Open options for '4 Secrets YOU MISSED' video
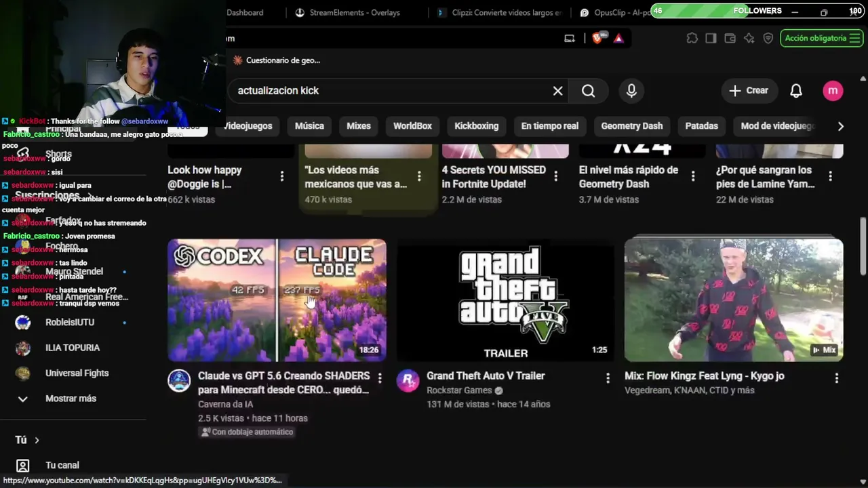Image resolution: width=868 pixels, height=488 pixels. click(556, 177)
